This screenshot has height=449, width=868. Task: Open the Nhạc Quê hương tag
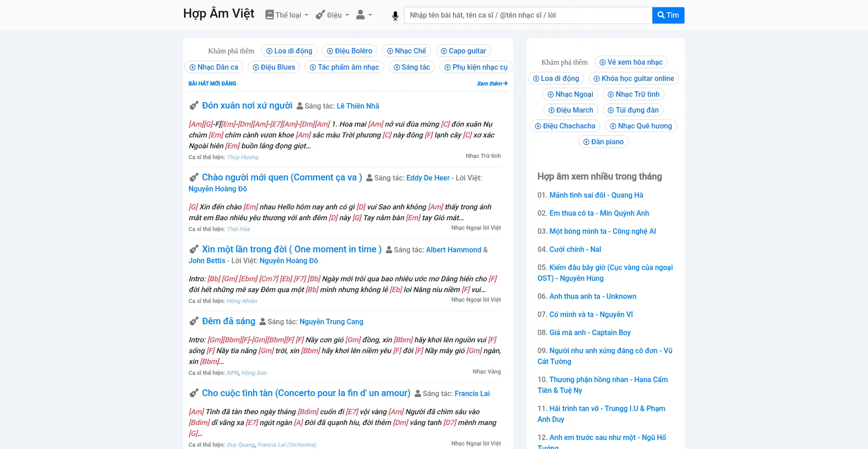(641, 126)
